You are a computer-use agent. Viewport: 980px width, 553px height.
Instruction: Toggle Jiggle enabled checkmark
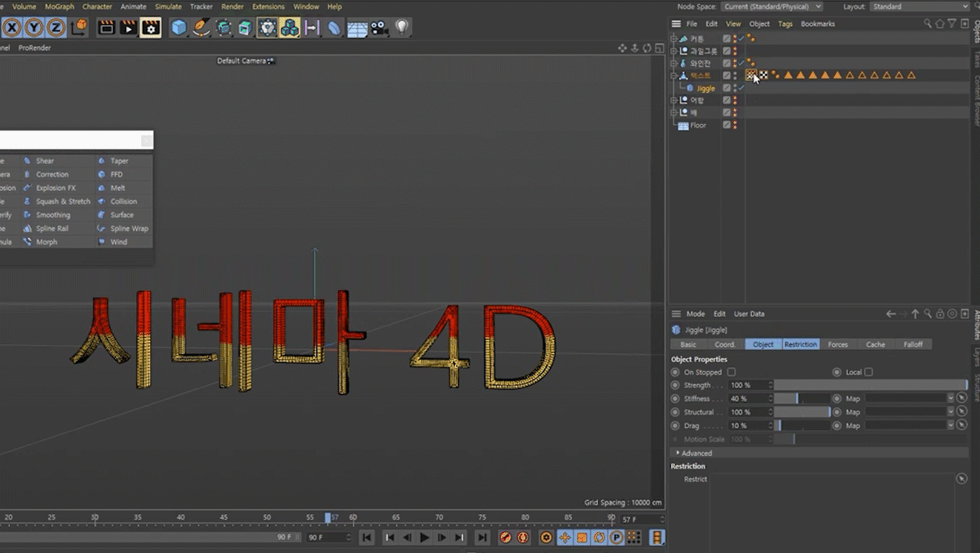point(741,88)
